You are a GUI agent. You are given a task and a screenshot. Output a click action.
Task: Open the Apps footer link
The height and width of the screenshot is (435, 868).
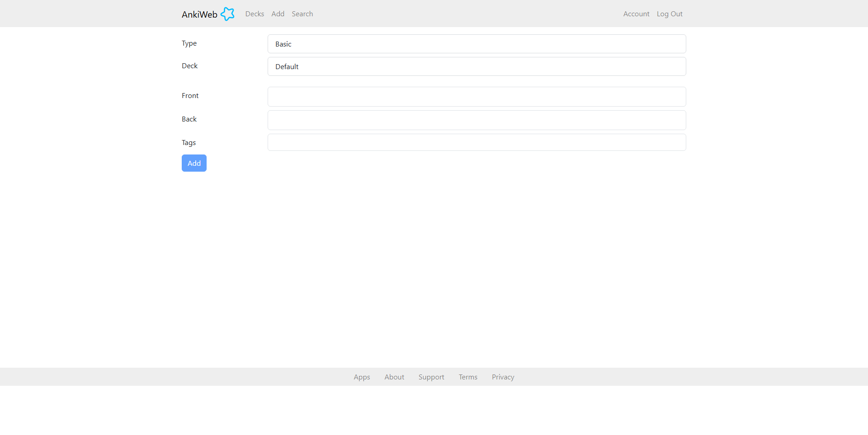click(x=362, y=377)
